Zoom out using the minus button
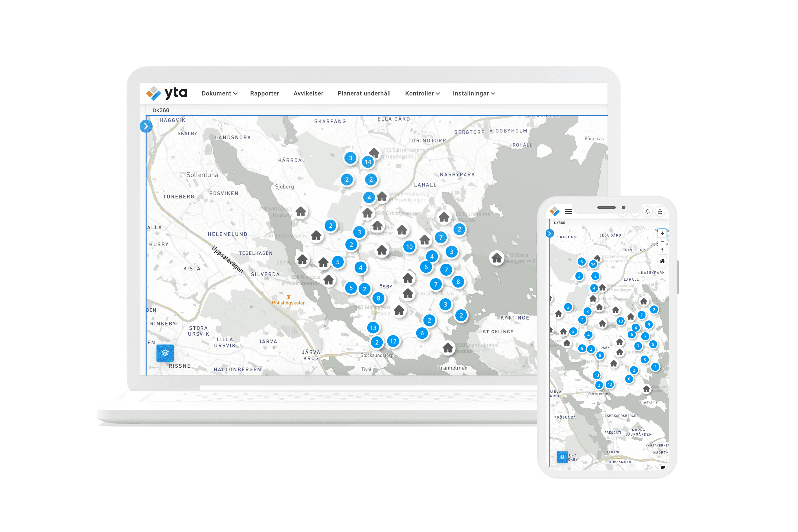798x532 pixels. 662,242
